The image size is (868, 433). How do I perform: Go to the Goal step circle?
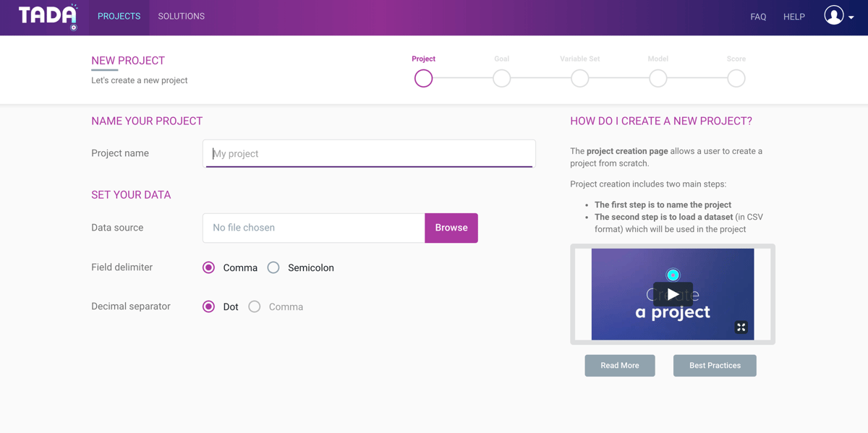502,78
